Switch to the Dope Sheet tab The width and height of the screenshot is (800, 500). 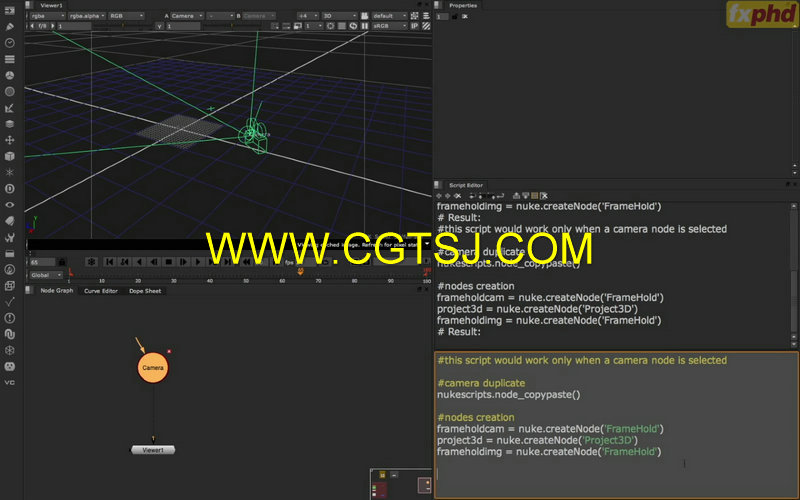point(145,291)
